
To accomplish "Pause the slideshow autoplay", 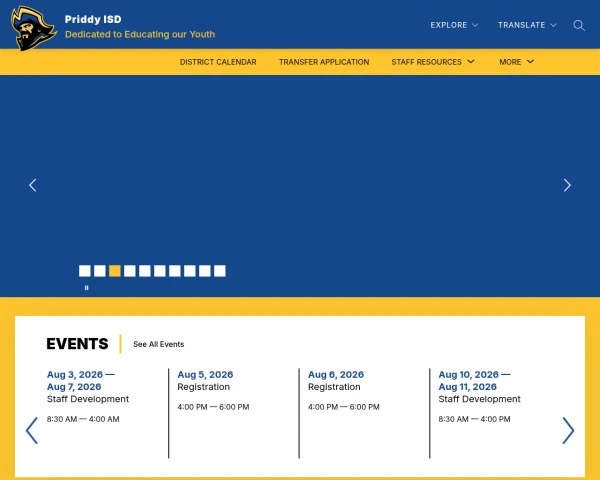I will click(x=86, y=288).
